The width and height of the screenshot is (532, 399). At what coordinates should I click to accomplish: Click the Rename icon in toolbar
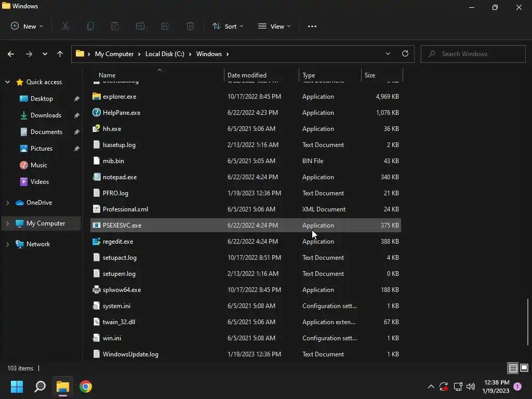point(140,26)
